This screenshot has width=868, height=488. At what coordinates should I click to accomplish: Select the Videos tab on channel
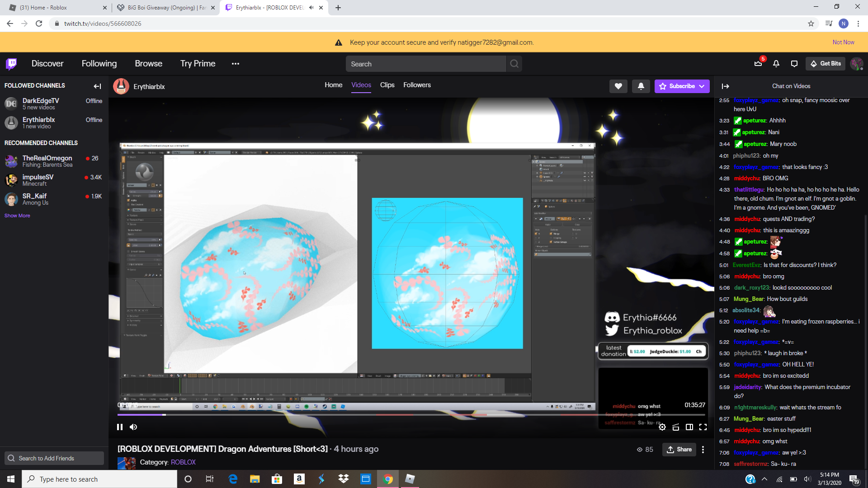click(362, 84)
